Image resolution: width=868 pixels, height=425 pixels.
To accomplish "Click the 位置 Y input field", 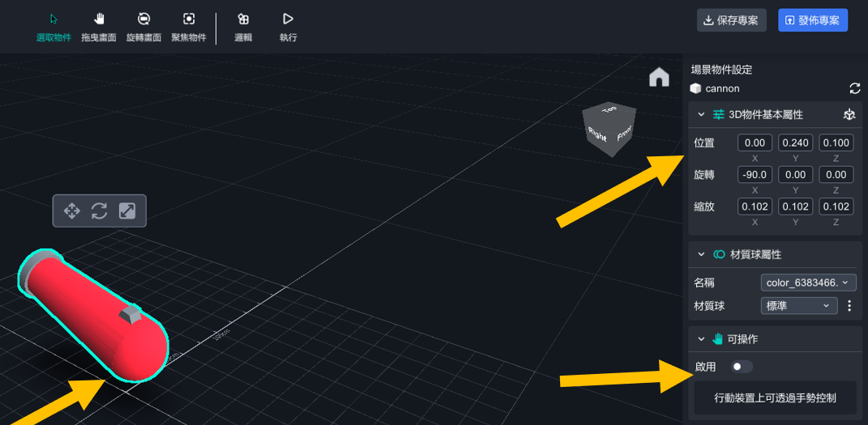I will (795, 143).
